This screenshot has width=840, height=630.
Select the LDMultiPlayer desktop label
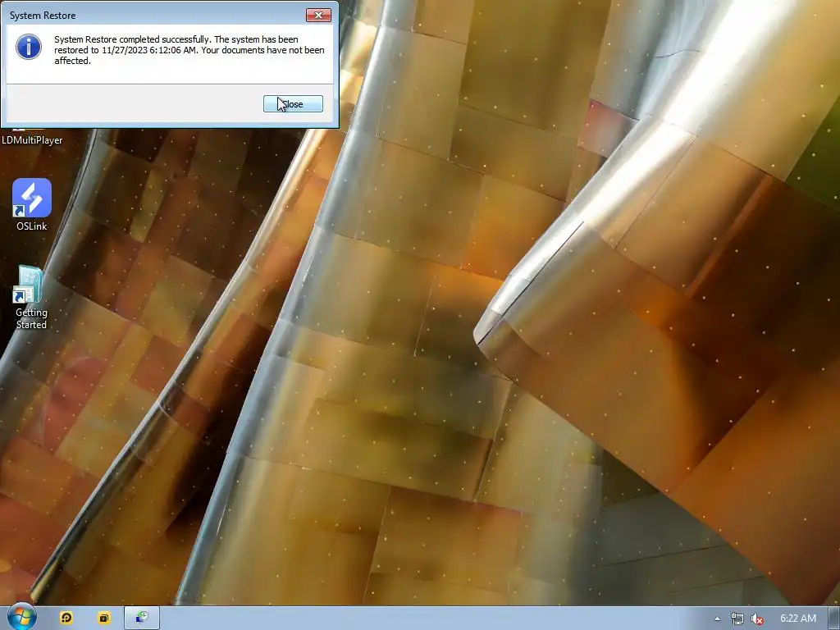point(32,139)
